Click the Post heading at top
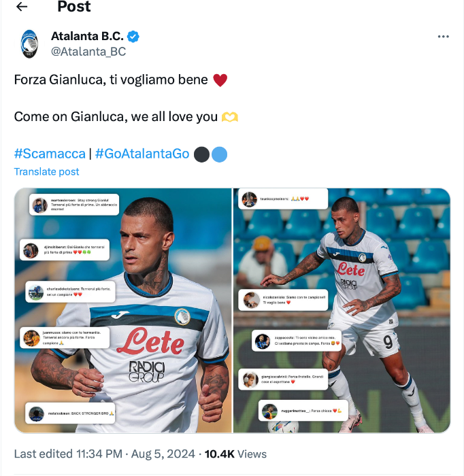 click(x=74, y=7)
